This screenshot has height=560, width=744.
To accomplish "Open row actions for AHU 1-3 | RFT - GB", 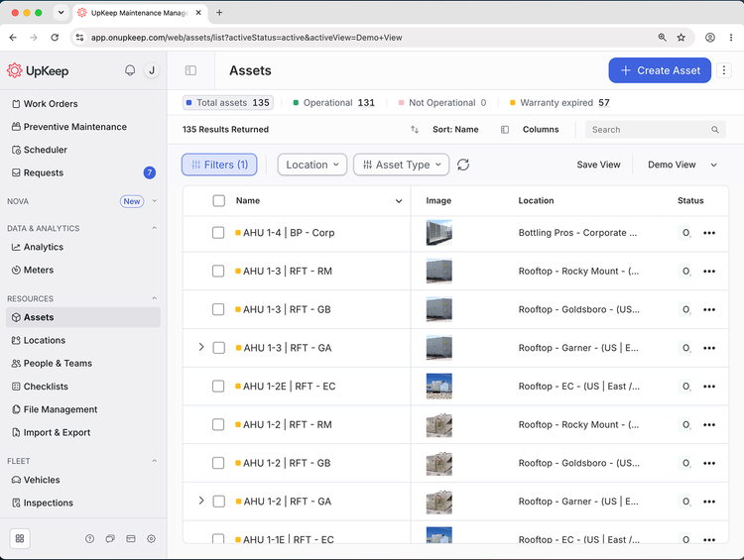I will pyautogui.click(x=709, y=309).
